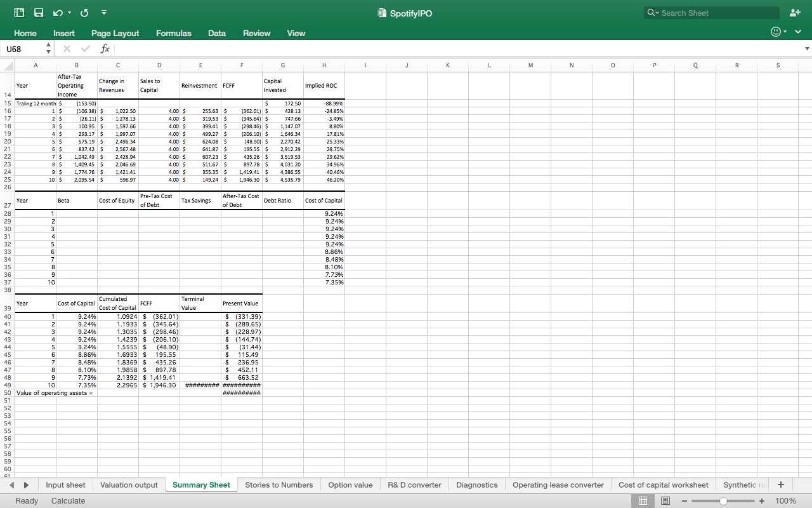The height and width of the screenshot is (508, 812).
Task: Save the SpotifyIPO workbook
Action: pyautogui.click(x=38, y=12)
